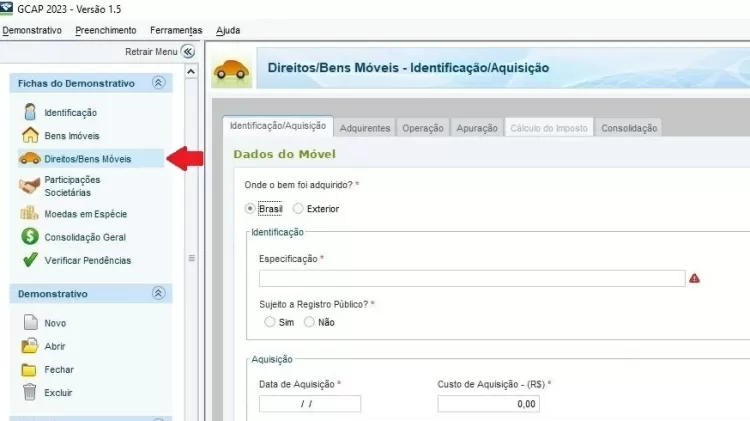Click the Excluir trash can icon
Viewport: 750px width, 421px height.
tap(29, 392)
